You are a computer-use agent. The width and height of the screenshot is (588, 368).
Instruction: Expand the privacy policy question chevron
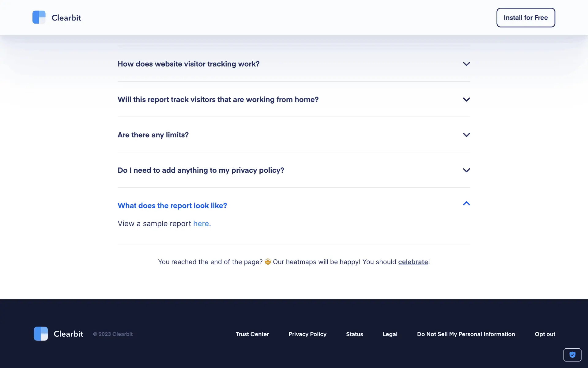click(x=466, y=170)
